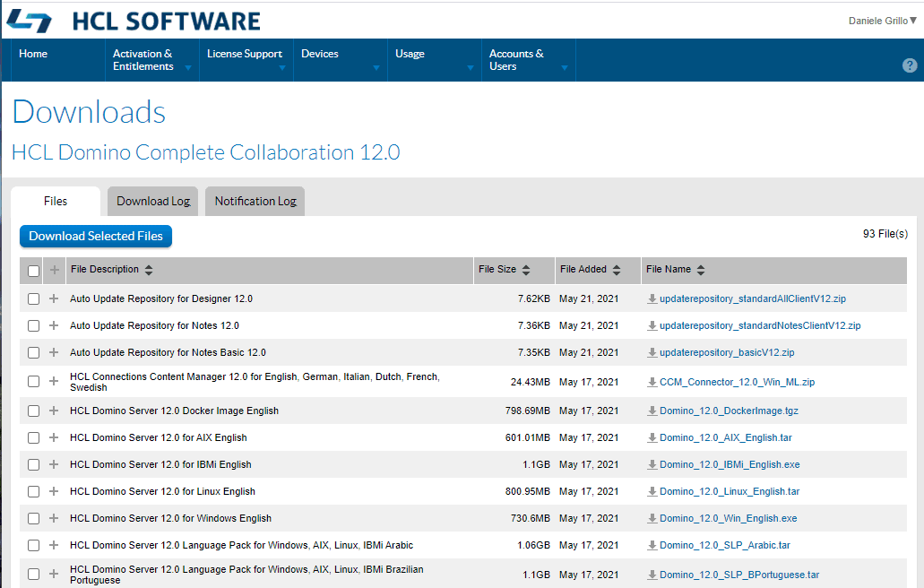Expand details plus for Designer 12.0 repository
Screen dimensions: 924x588
(x=54, y=298)
